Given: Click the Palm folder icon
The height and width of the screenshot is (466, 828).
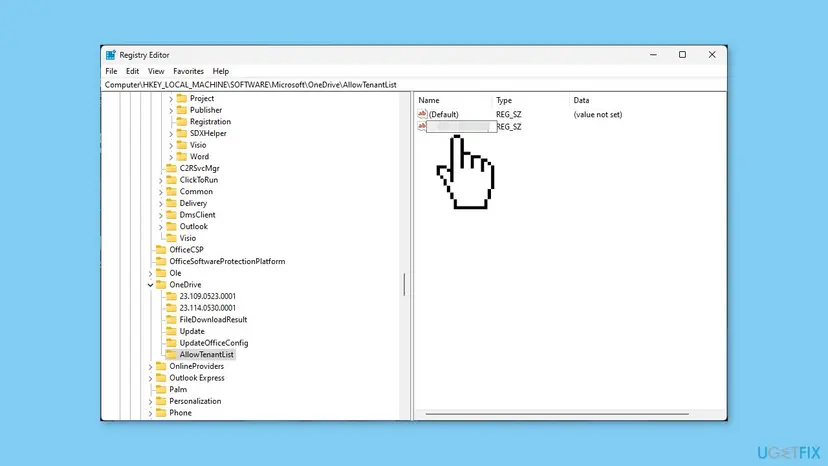Looking at the screenshot, I should click(161, 389).
